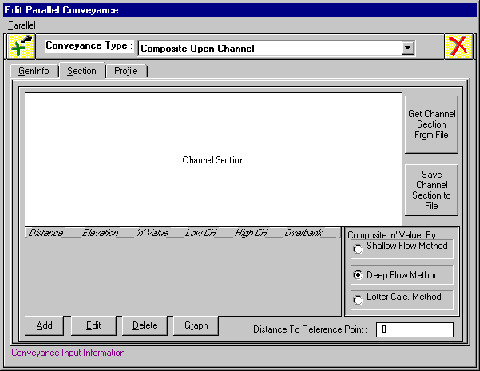Switch to the GenInfo tab
This screenshot has width=480, height=371.
coord(34,71)
